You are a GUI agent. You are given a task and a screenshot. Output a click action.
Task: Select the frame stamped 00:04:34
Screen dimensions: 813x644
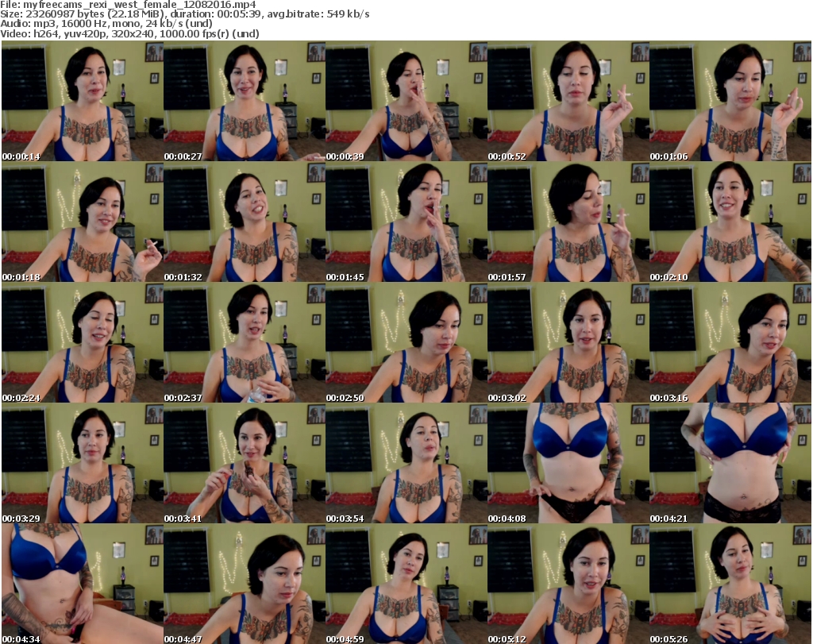(x=83, y=584)
